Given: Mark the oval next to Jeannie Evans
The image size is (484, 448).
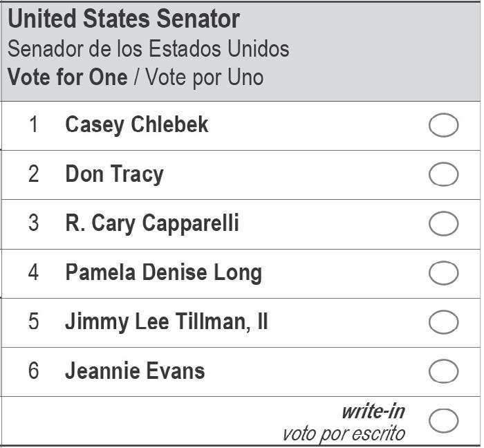Looking at the screenshot, I should 443,371.
